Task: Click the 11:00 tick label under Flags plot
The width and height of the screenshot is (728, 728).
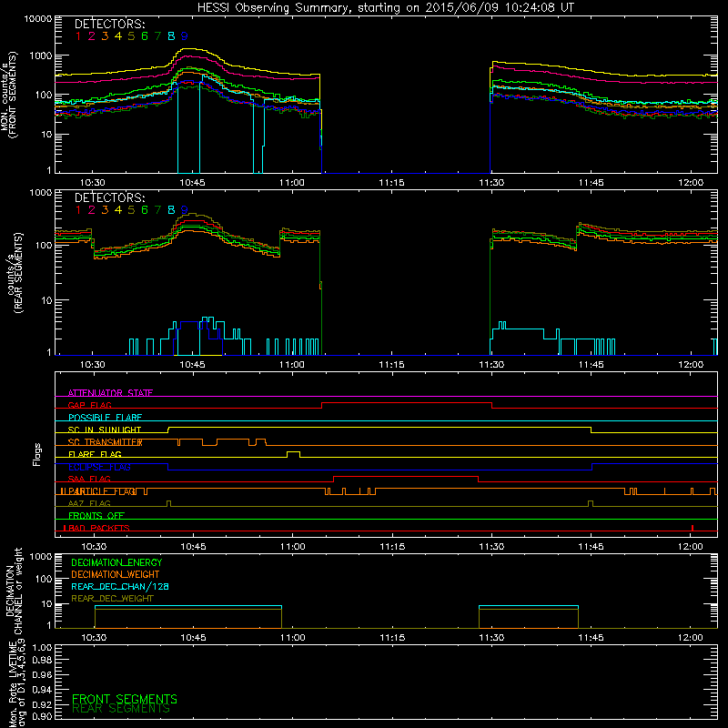Action: coord(292,547)
